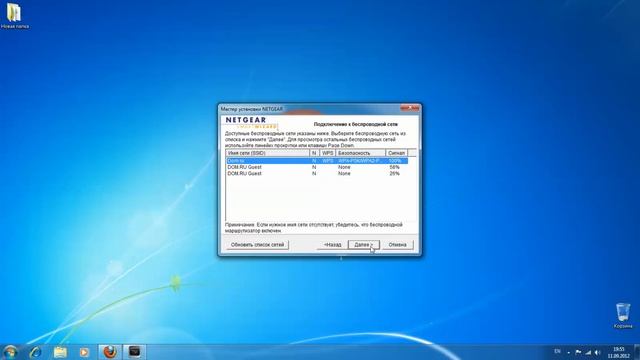Open Action Center flag icon
This screenshot has width=640, height=360.
coord(578,352)
